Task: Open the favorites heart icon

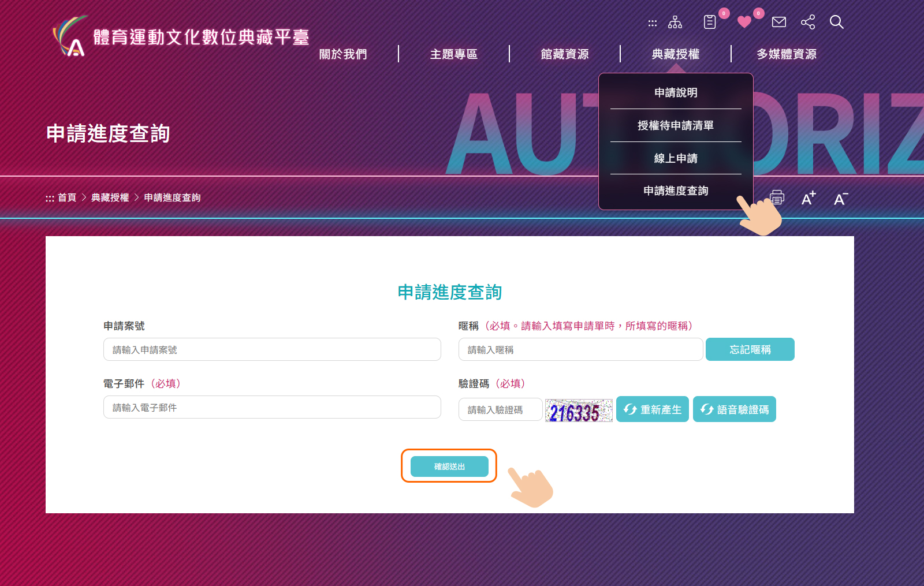Action: click(744, 22)
